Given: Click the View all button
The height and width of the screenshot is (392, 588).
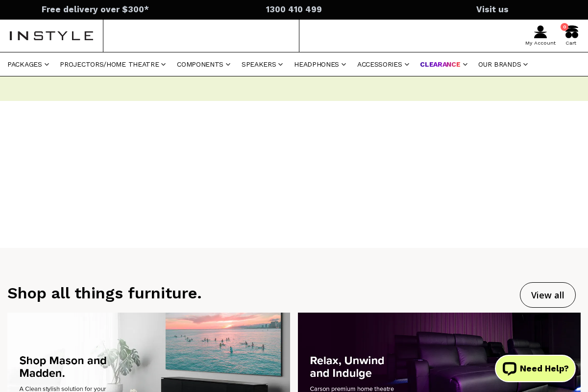Looking at the screenshot, I should point(547,295).
